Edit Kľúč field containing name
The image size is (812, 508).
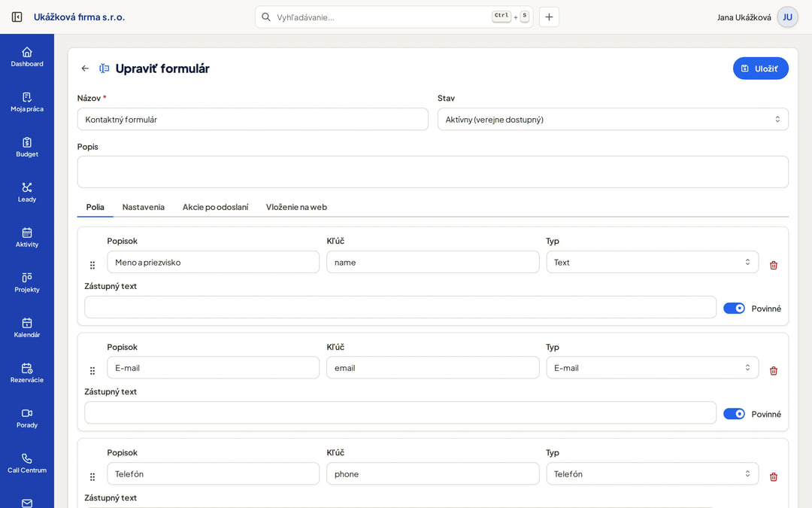pos(433,263)
